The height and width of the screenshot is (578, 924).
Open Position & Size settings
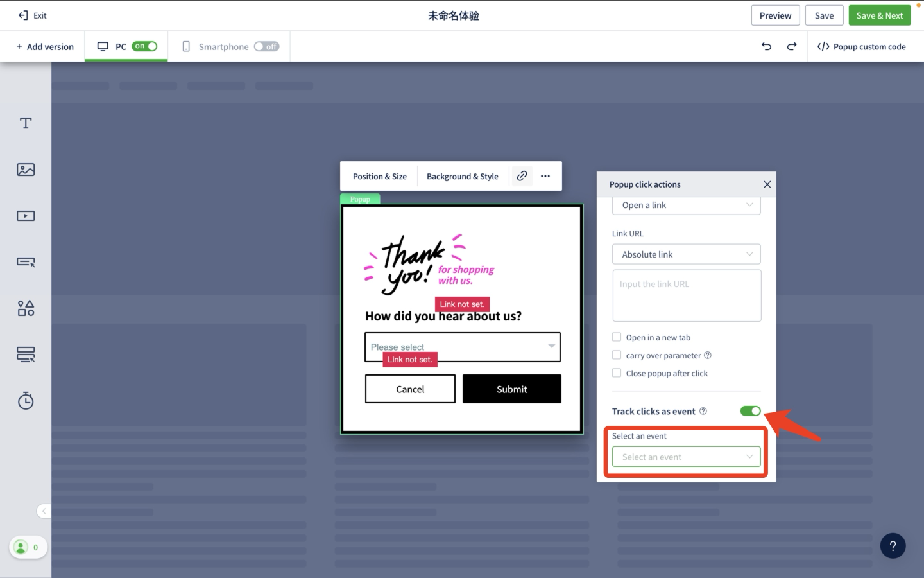point(380,176)
